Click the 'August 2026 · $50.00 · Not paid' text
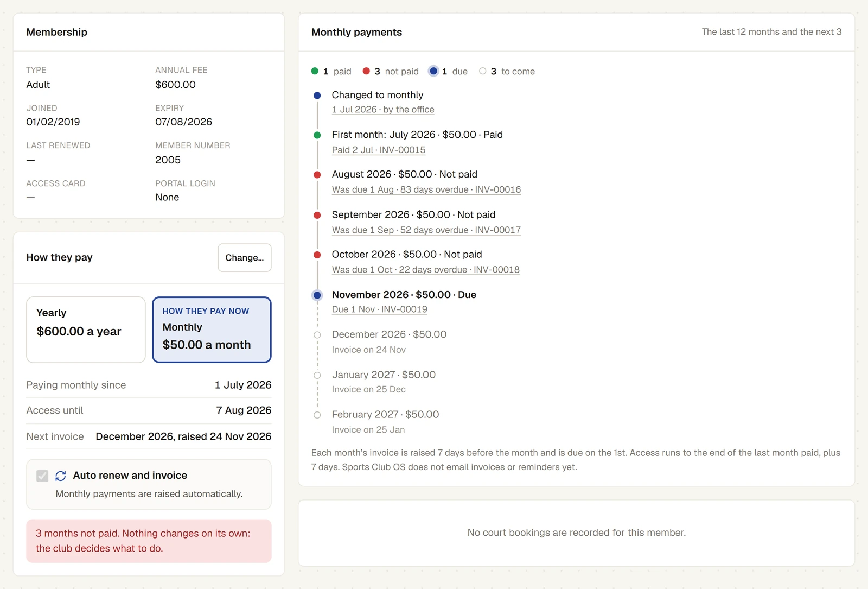Screen dimensions: 868x589 [x=405, y=174]
